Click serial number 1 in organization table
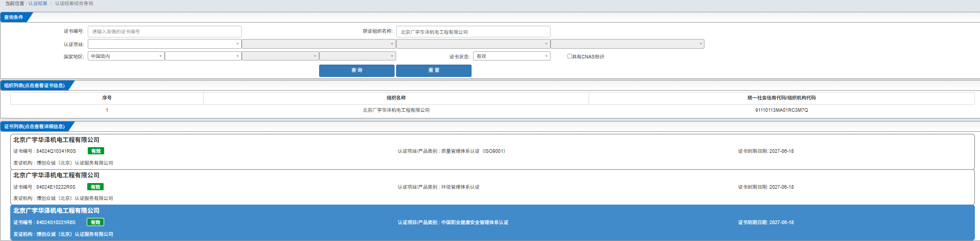Image resolution: width=980 pixels, height=241 pixels. pyautogui.click(x=107, y=110)
